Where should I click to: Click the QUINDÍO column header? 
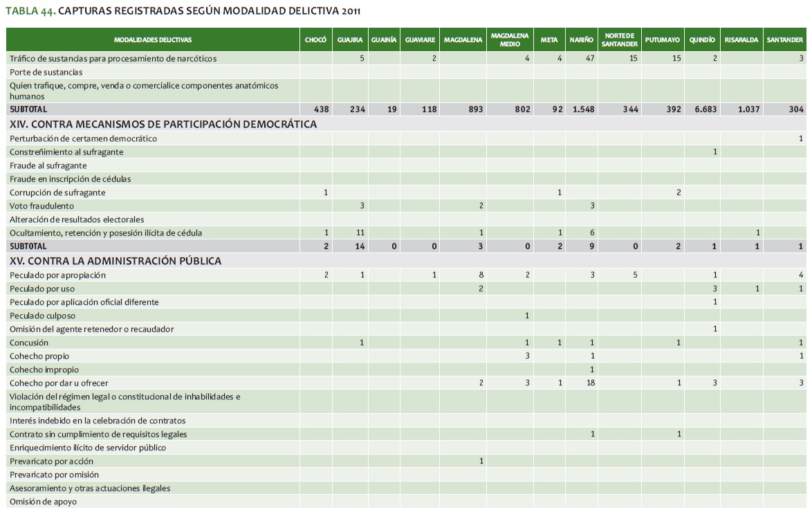click(701, 40)
